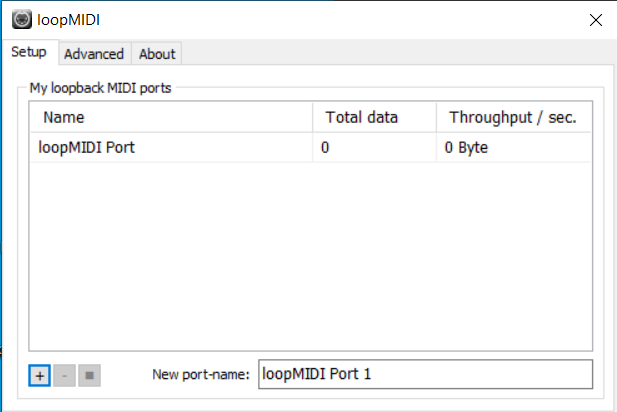Add a new loopback MIDI port
Image resolution: width=617 pixels, height=412 pixels.
point(39,375)
